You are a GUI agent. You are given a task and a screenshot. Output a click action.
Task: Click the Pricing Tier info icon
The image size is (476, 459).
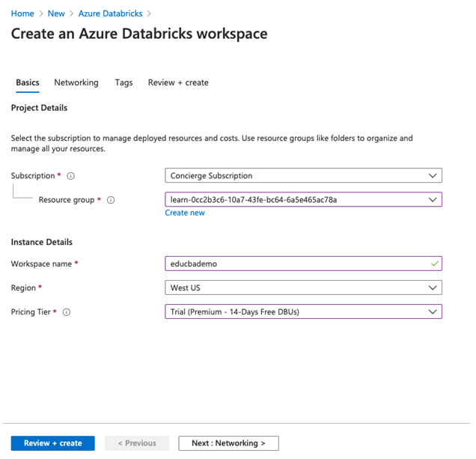(67, 312)
